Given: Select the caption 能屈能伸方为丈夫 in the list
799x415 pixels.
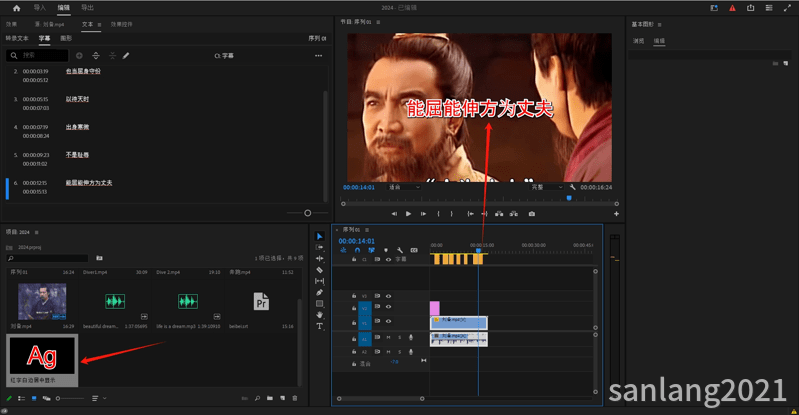Looking at the screenshot, I should click(x=89, y=183).
